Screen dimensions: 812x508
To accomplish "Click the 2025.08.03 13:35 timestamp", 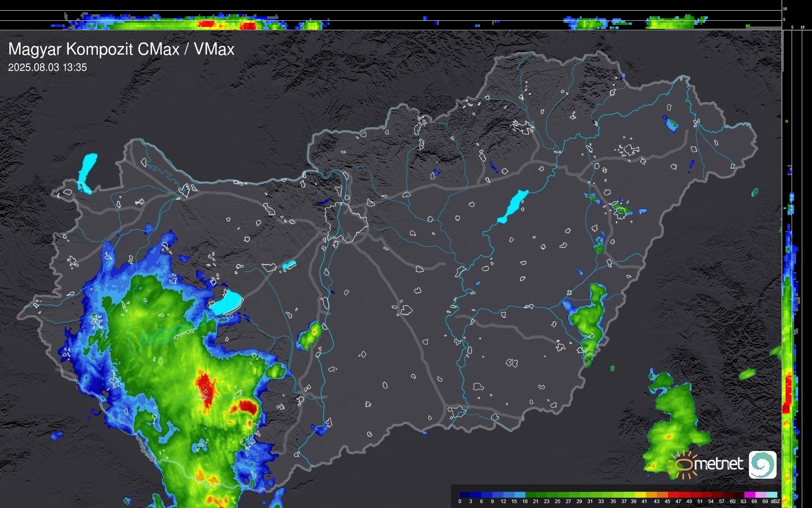I will (48, 68).
